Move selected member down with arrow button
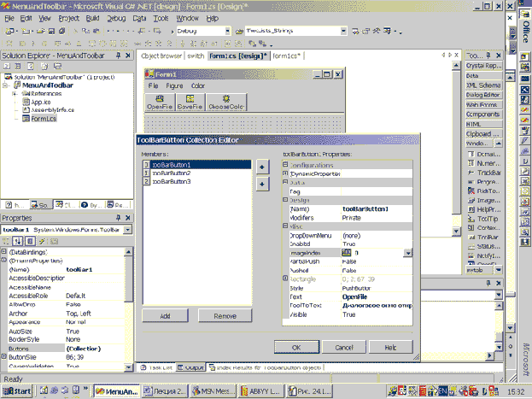The width and height of the screenshot is (532, 399). 262,182
